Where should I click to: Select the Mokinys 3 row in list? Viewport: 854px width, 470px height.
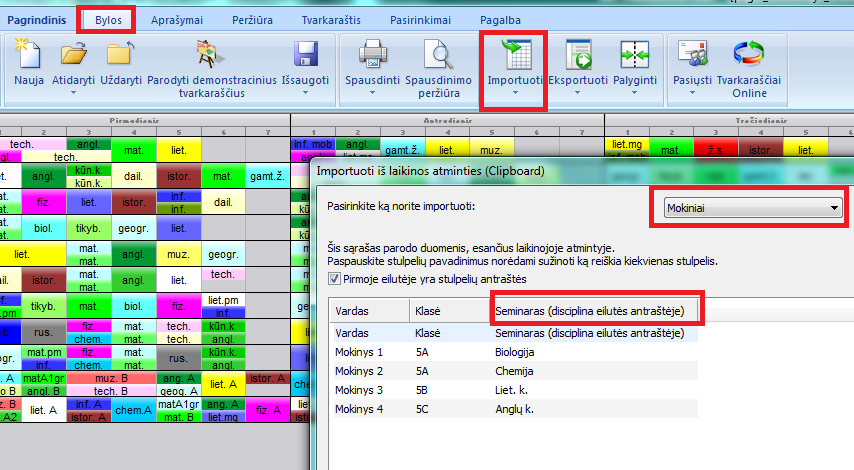pos(360,389)
